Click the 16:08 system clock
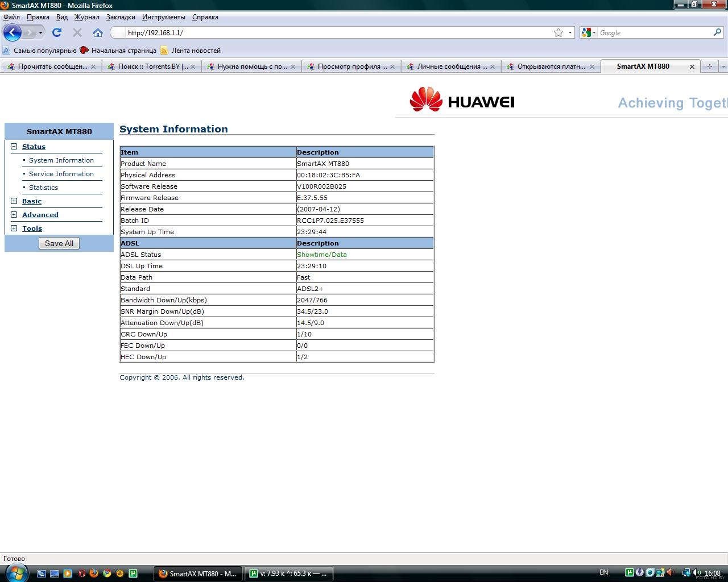The image size is (728, 582). click(x=713, y=573)
